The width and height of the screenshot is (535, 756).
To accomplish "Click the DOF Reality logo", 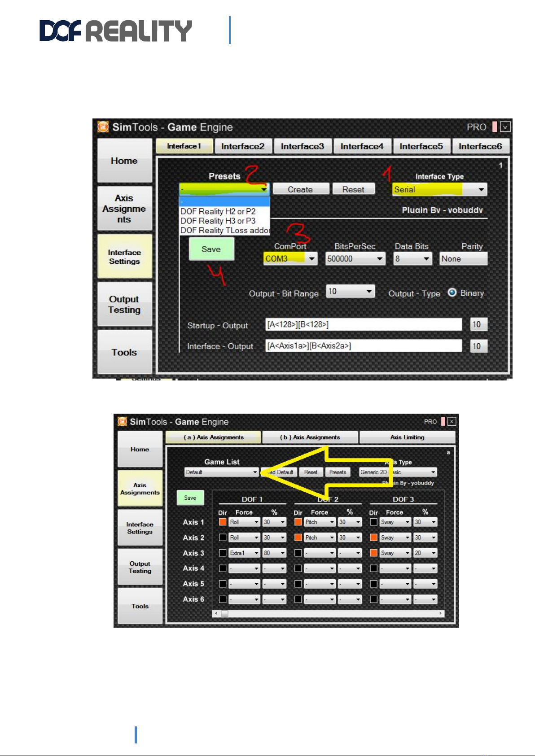I will [116, 31].
